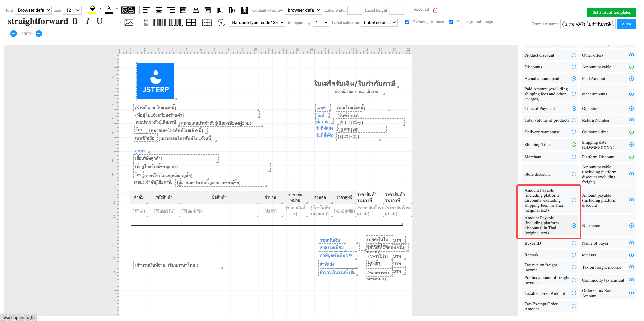Pick the black text color 'A'
This screenshot has height=321, width=644.
[x=109, y=10]
